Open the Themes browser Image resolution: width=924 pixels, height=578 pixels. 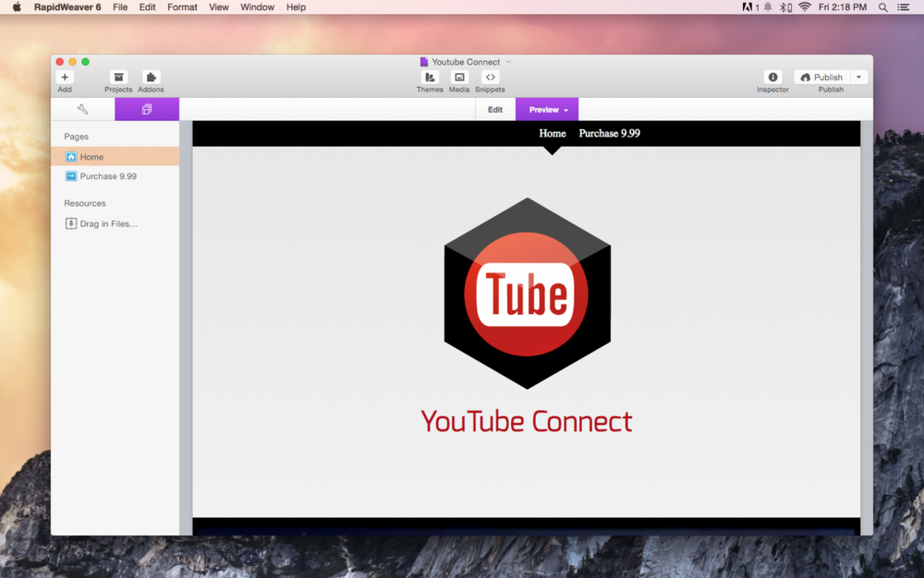pos(430,78)
